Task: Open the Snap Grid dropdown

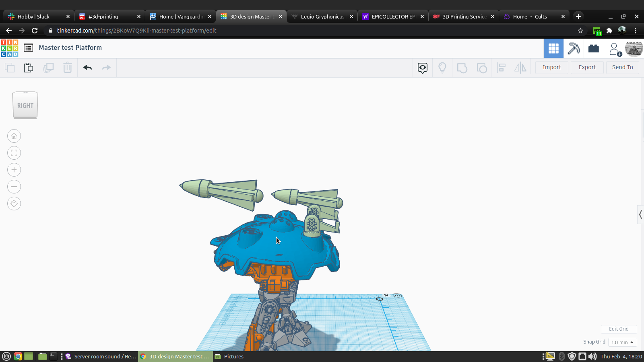Action: [x=622, y=342]
